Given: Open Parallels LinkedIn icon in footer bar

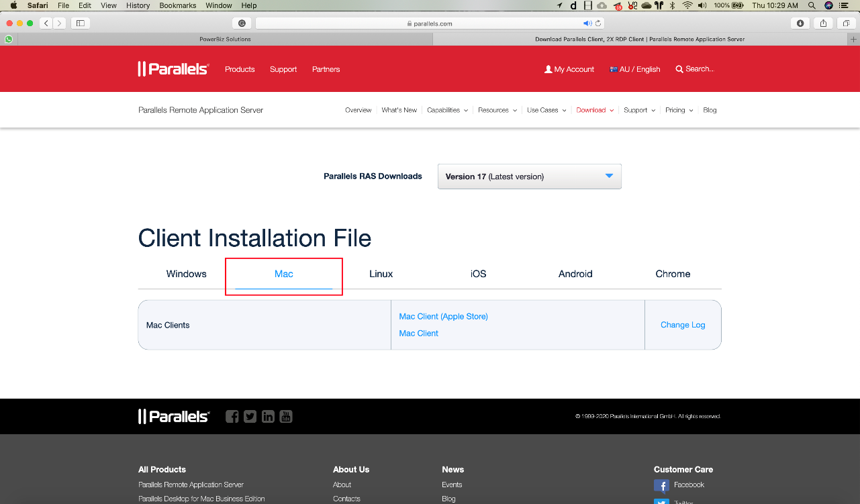Looking at the screenshot, I should 268,416.
